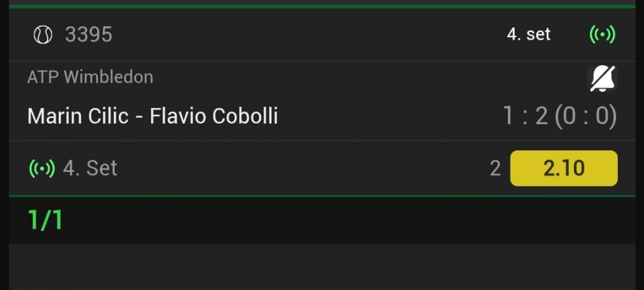Viewport: 644px width, 290px height.
Task: Click the green divider above 1/1
Action: (322, 196)
